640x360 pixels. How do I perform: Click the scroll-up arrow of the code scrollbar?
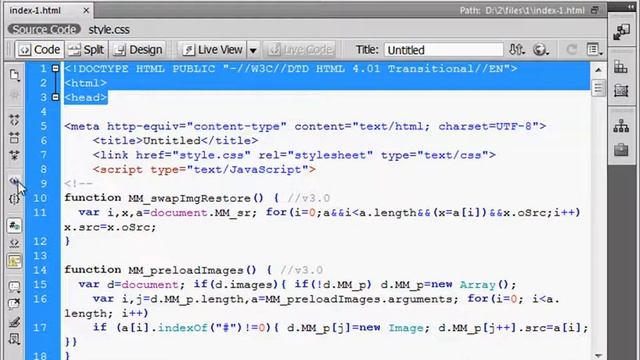point(598,70)
